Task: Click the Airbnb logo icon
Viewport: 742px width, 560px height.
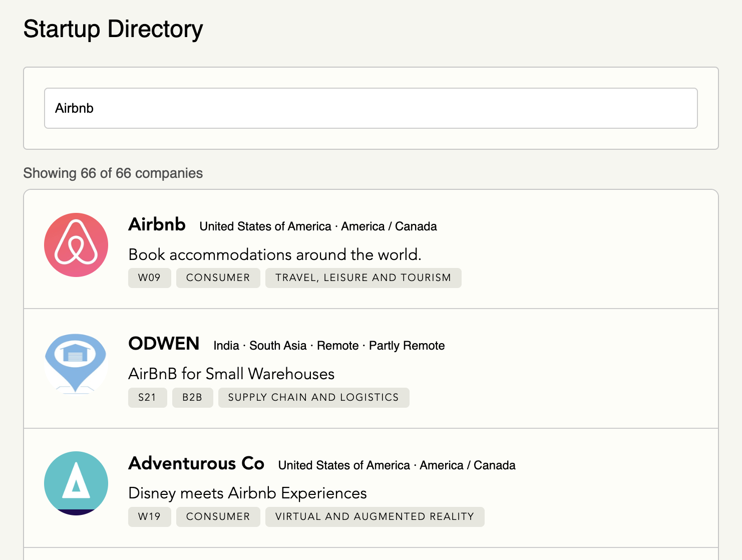Action: 76,245
